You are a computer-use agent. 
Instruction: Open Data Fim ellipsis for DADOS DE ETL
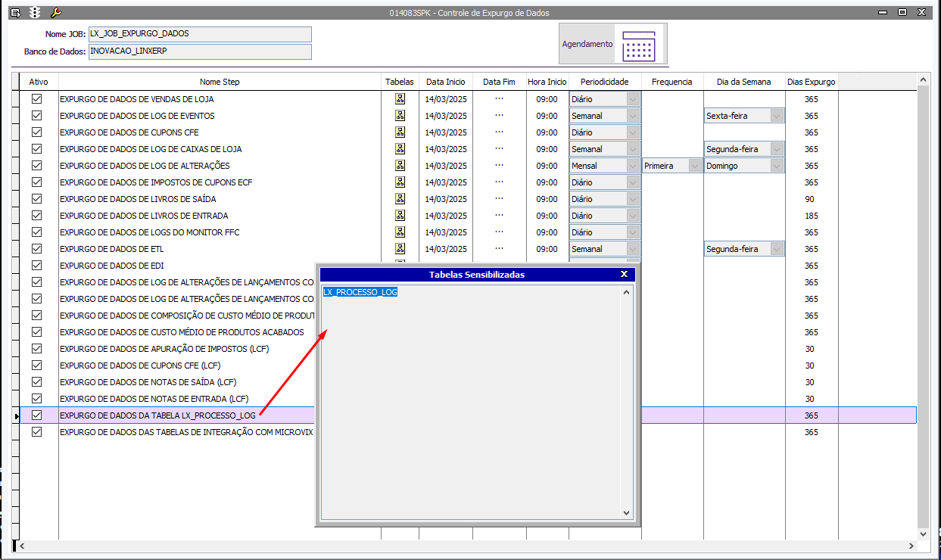499,249
